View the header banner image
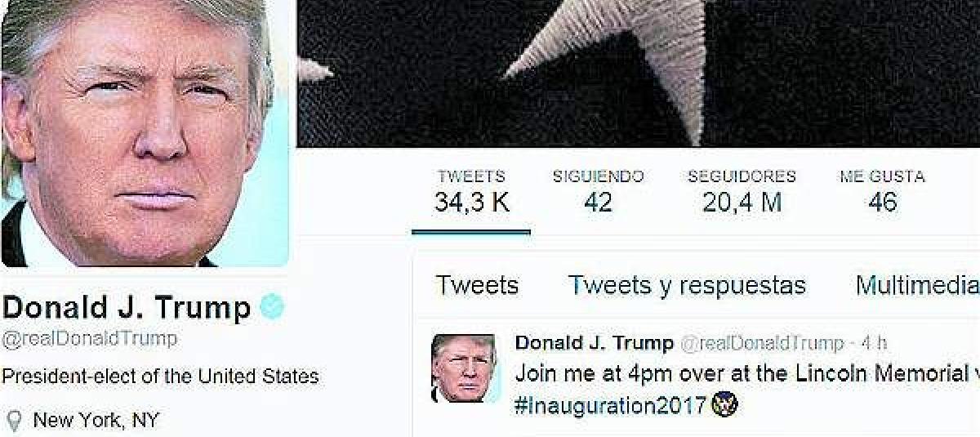 coord(638,74)
